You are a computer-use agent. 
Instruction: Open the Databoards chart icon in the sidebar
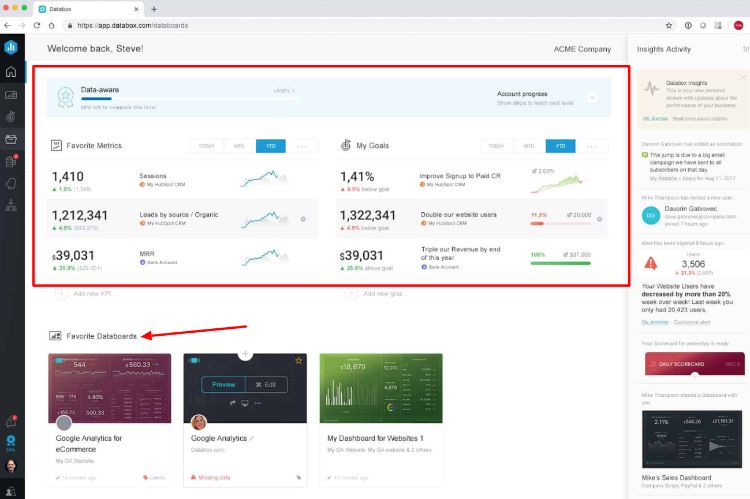pos(11,95)
